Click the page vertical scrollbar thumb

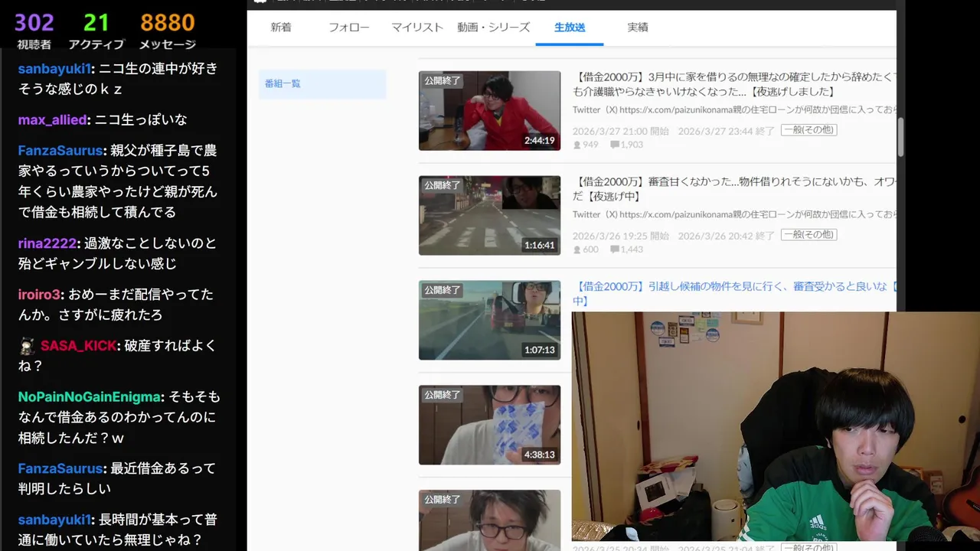point(901,136)
